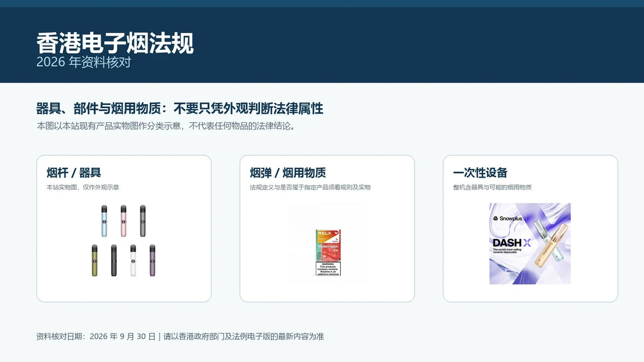
Task: Click the footer 资料核对日期 note
Action: click(x=180, y=336)
